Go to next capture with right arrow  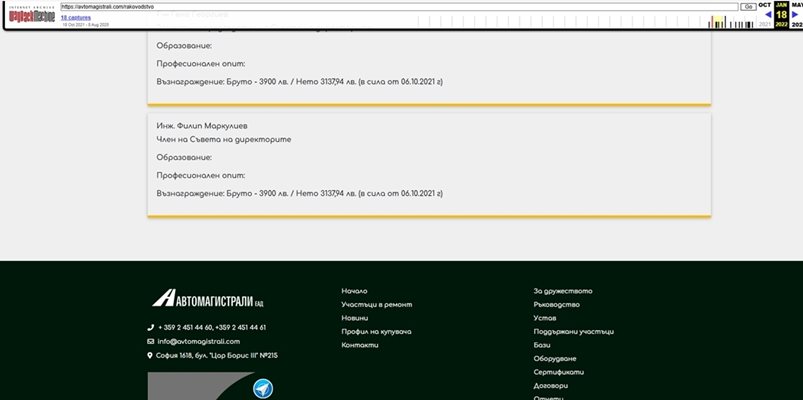(x=795, y=15)
